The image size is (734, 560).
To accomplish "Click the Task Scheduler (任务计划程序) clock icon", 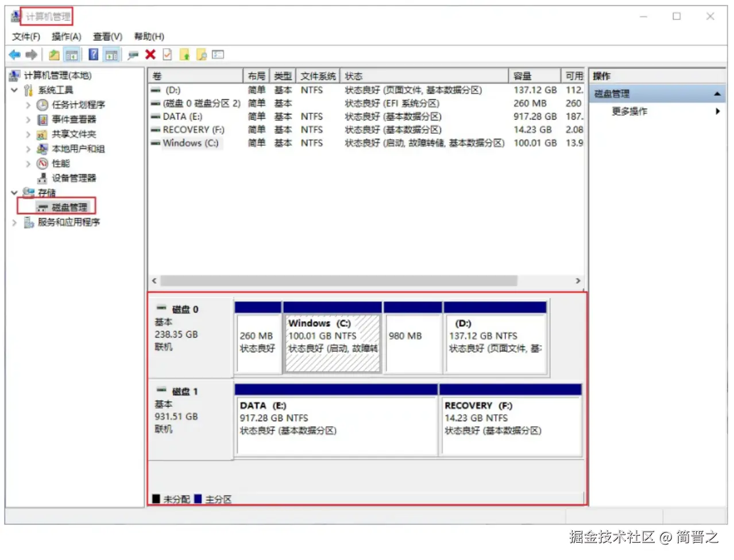I will (43, 105).
